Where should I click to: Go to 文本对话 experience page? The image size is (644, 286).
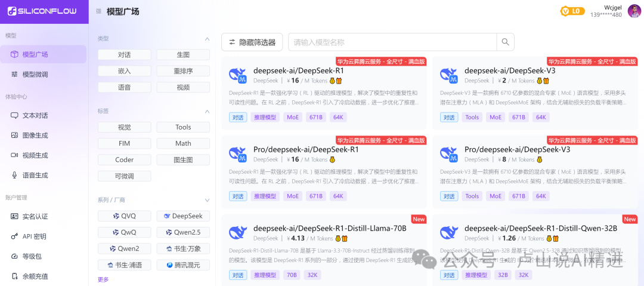point(43,116)
